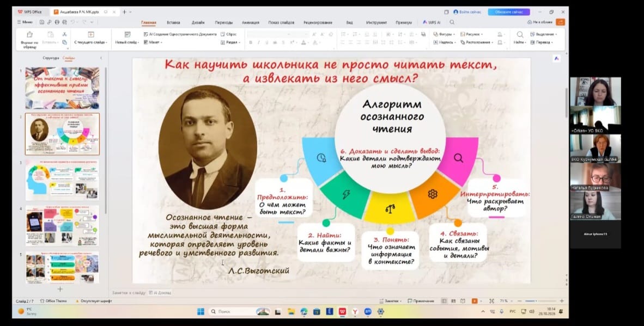The height and width of the screenshot is (326, 644).
Task: Click the orange share icon
Action: tap(560, 22)
